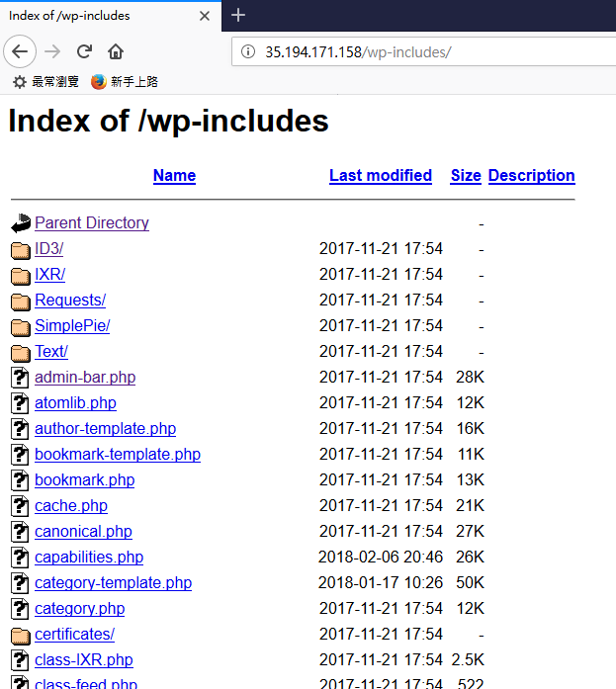Open the ID3/ folder link
The height and width of the screenshot is (689, 616).
pos(49,249)
